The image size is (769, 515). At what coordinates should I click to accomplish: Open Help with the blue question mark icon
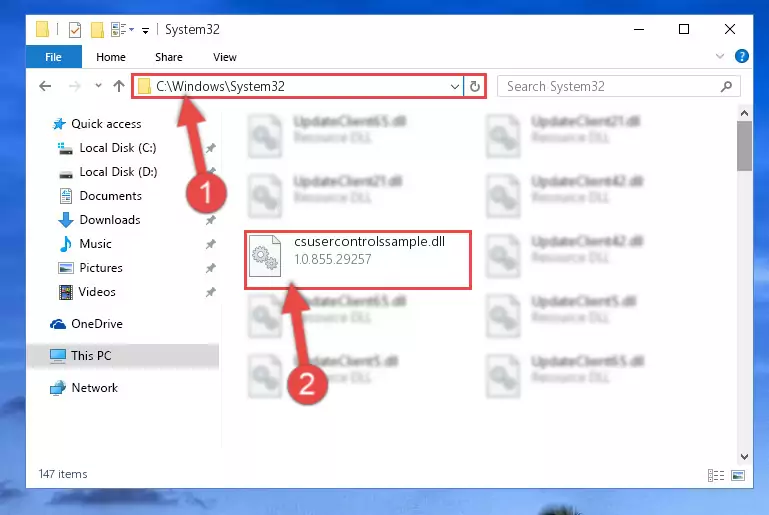pos(741,56)
